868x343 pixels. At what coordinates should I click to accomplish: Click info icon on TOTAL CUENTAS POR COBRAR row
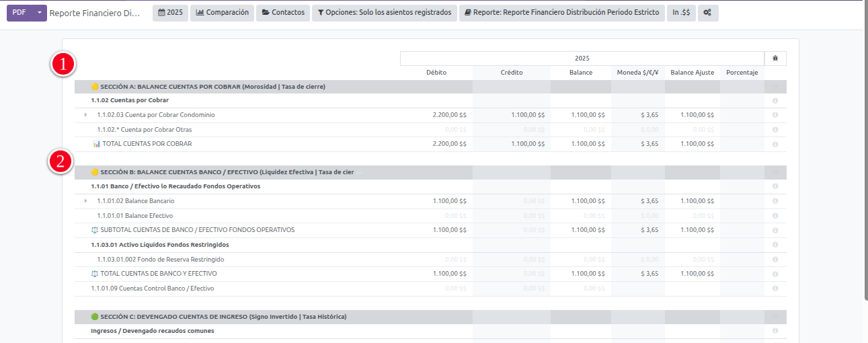(775, 145)
